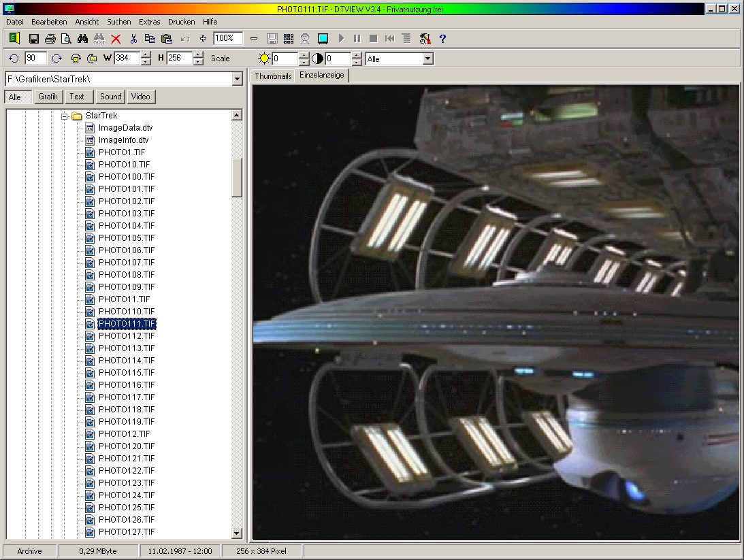744x560 pixels.
Task: Jump to the start with the rewind button
Action: point(390,39)
